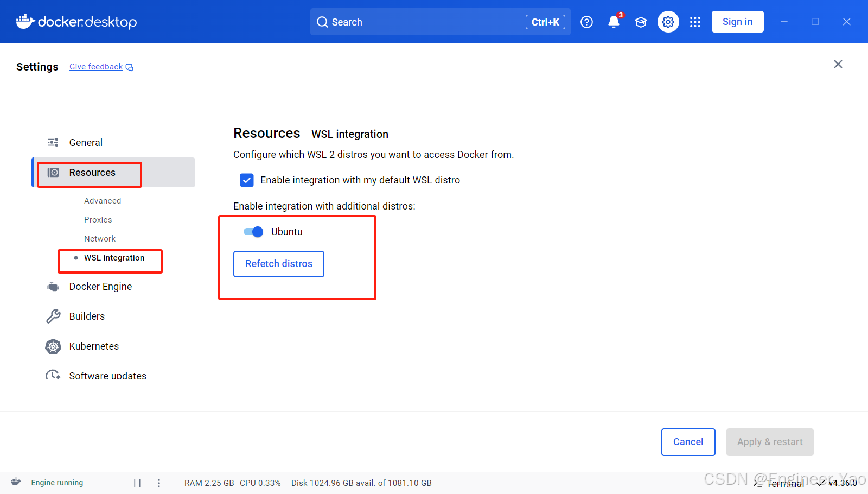Pause the Docker engine from status bar
Image resolution: width=868 pixels, height=494 pixels.
coord(137,483)
